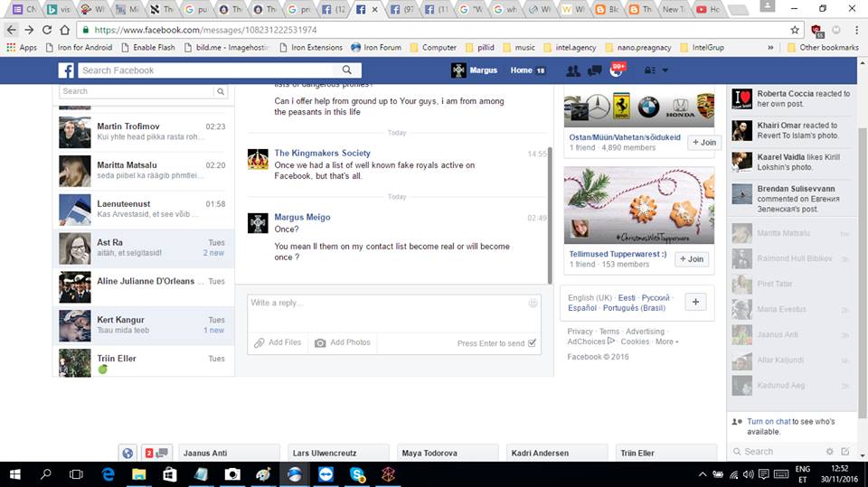Open the Windows Start menu
This screenshot has height=487, width=868.
[x=15, y=474]
